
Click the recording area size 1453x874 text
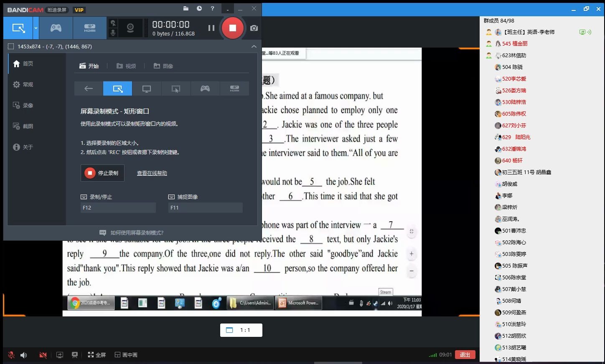(55, 46)
